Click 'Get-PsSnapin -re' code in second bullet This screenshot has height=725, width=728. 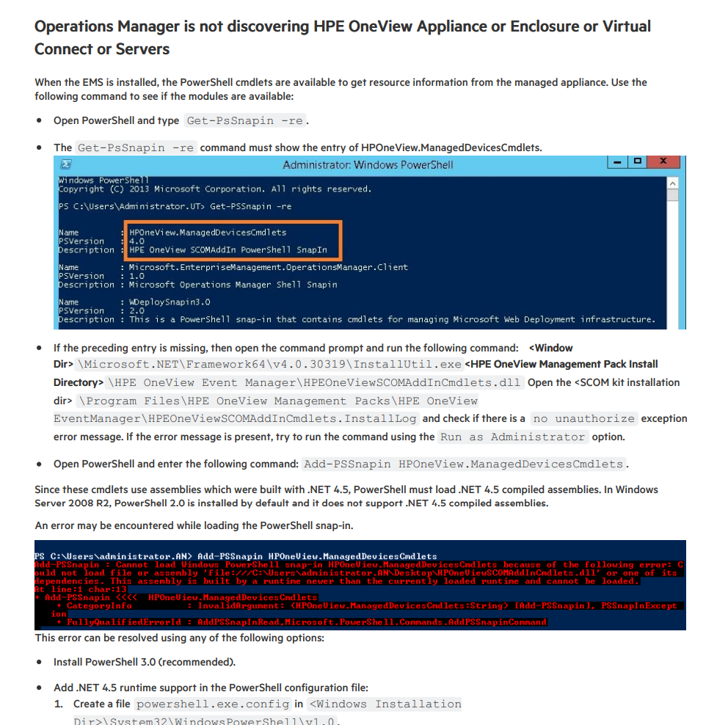(136, 147)
